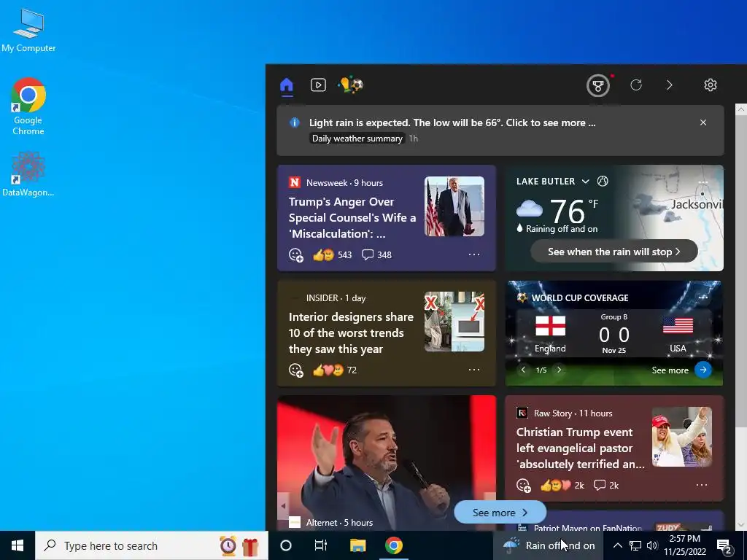The height and width of the screenshot is (560, 747).
Task: Expand the Lake Butler location dropdown
Action: click(586, 182)
